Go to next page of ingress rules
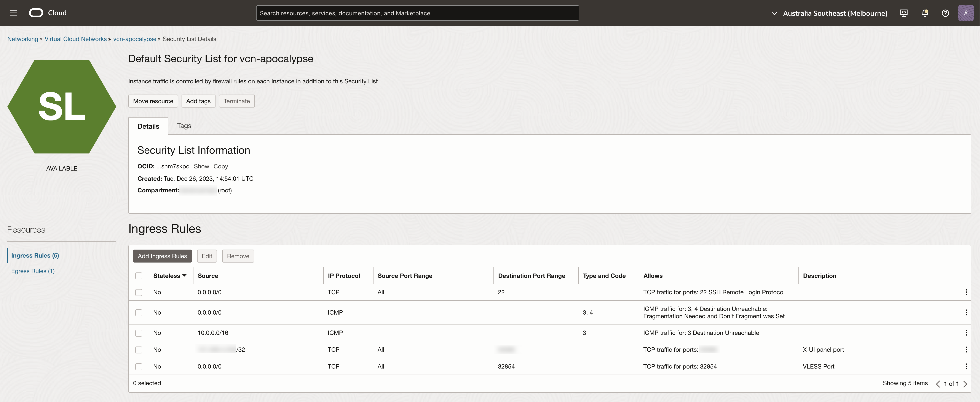This screenshot has height=402, width=980. tap(965, 384)
